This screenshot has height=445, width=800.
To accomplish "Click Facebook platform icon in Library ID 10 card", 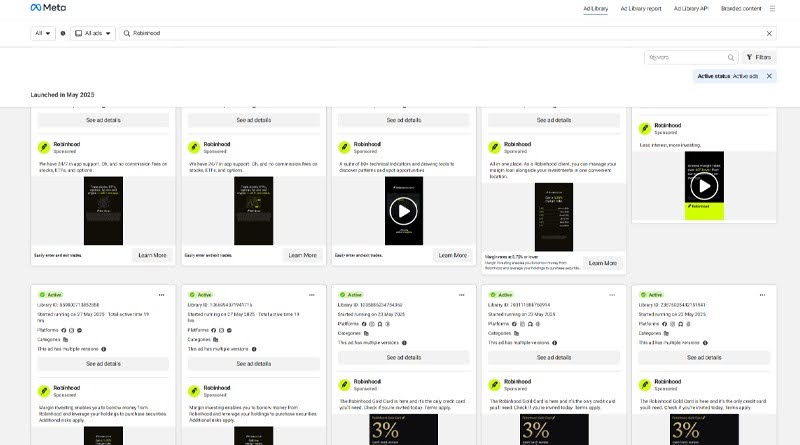I will [364, 324].
